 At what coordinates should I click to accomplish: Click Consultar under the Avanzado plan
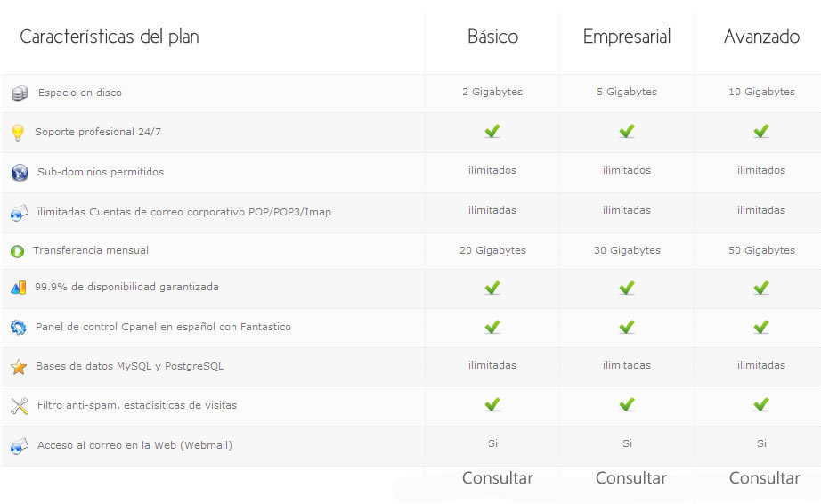point(764,478)
